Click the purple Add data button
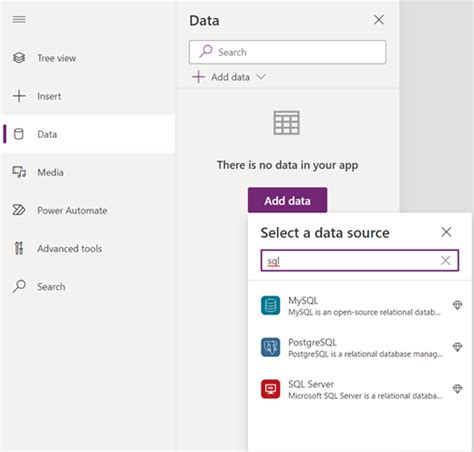This screenshot has height=452, width=474. tap(287, 200)
